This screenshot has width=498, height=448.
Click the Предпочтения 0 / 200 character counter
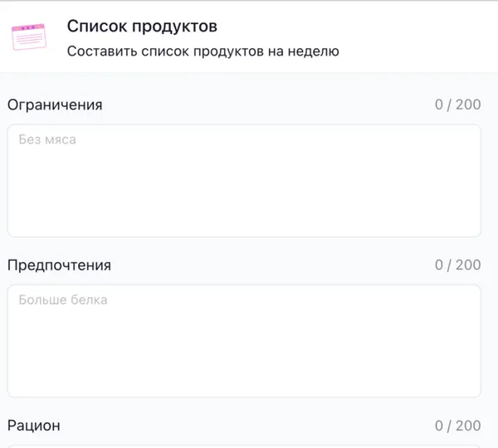[x=457, y=265]
